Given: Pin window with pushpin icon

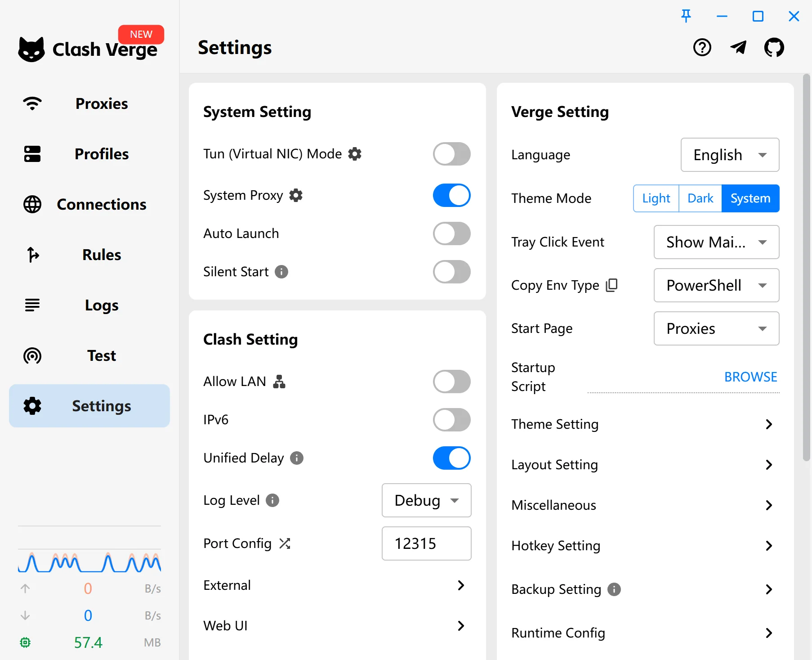Looking at the screenshot, I should [x=686, y=16].
